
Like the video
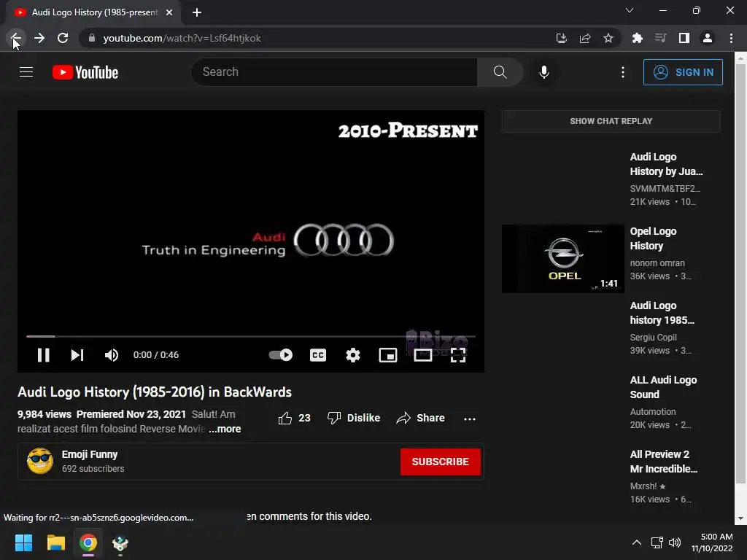294,418
